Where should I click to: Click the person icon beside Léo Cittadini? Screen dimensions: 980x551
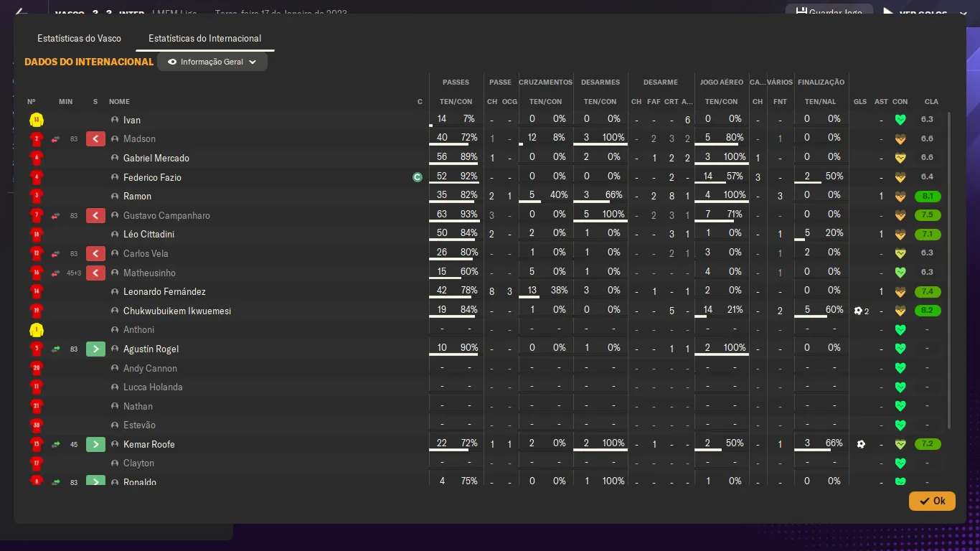(115, 235)
